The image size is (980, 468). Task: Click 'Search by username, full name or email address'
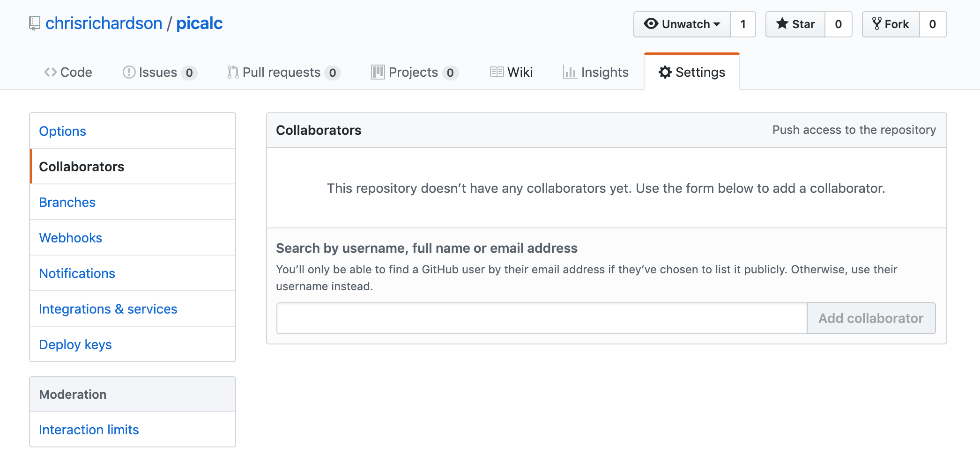coord(427,248)
